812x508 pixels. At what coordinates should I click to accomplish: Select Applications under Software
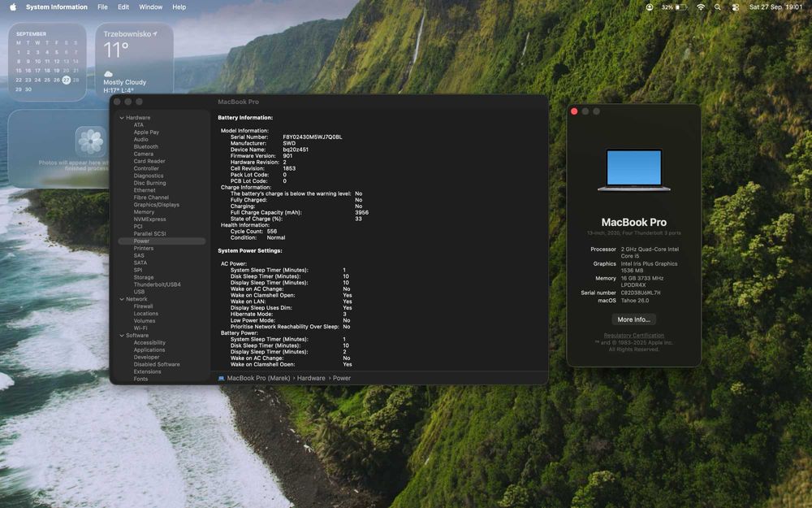click(149, 350)
